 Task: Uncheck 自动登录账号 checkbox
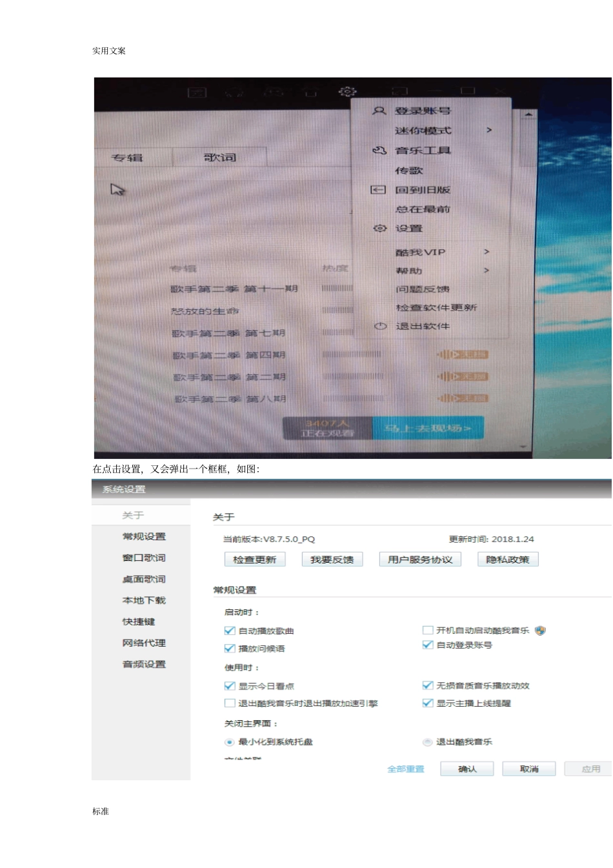point(427,645)
